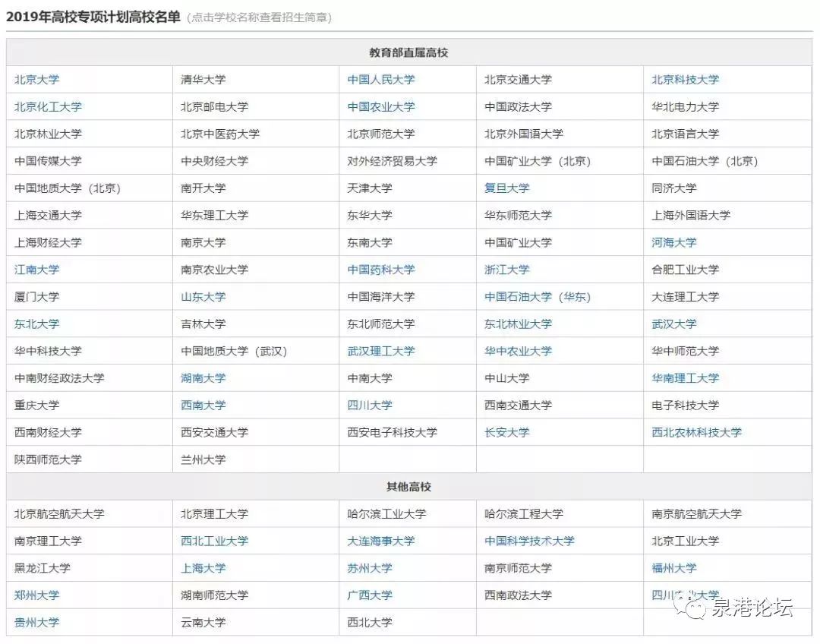The height and width of the screenshot is (644, 820).
Task: Click the 东北林业大学 link
Action: click(x=518, y=324)
